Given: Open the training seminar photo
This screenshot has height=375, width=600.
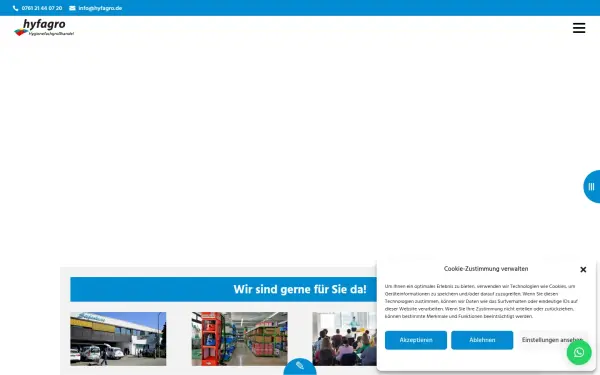Looking at the screenshot, I should [344, 339].
